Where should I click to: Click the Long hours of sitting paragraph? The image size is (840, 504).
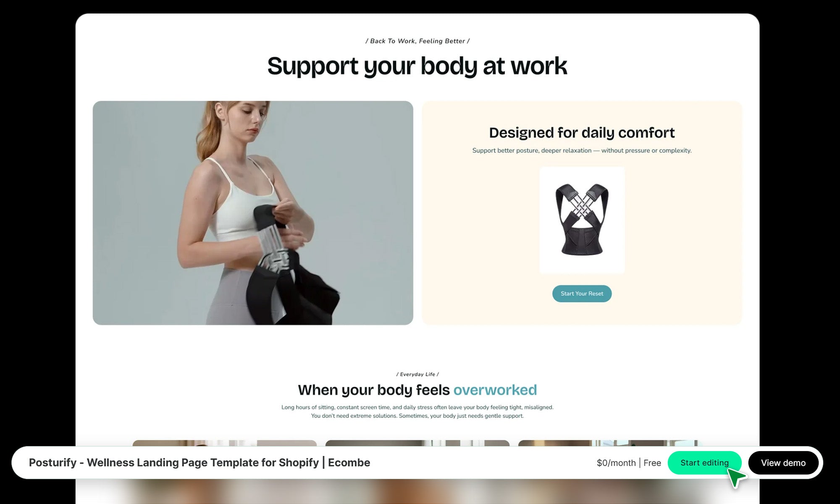[417, 412]
